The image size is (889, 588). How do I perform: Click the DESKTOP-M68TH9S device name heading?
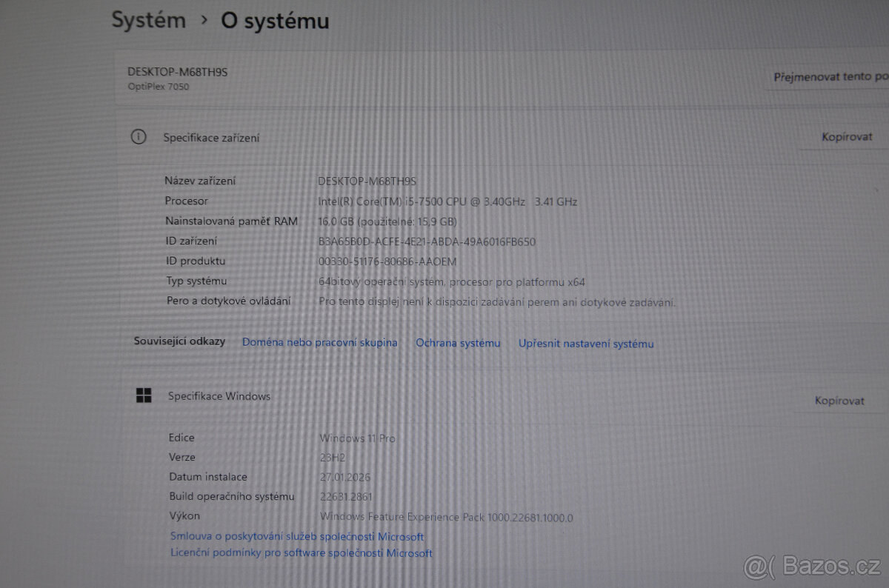pyautogui.click(x=177, y=71)
